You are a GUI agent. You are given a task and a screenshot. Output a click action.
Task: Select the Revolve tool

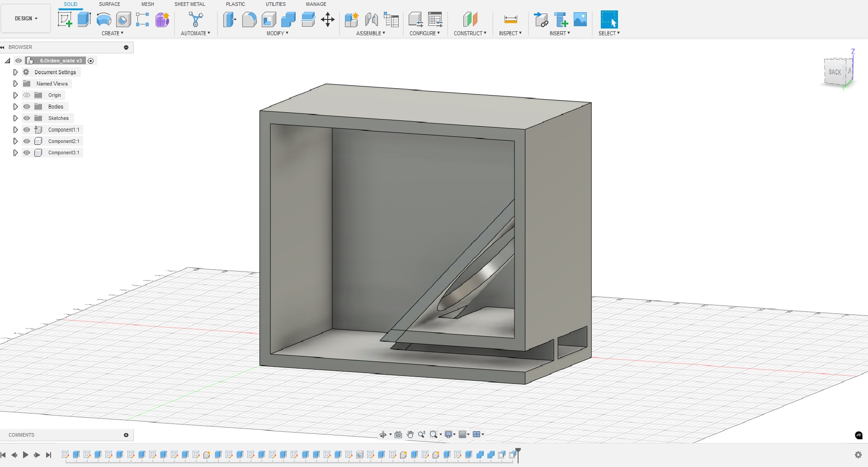click(104, 19)
